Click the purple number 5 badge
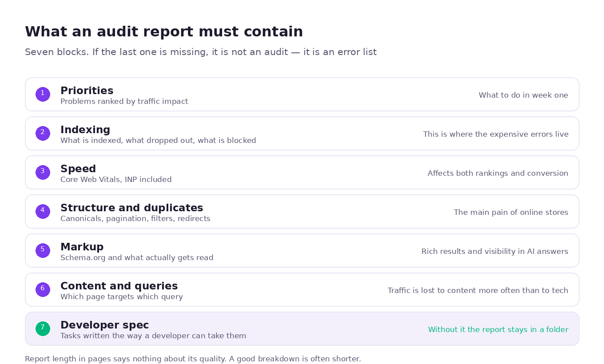Screen dimensions: 604x364 (x=43, y=250)
